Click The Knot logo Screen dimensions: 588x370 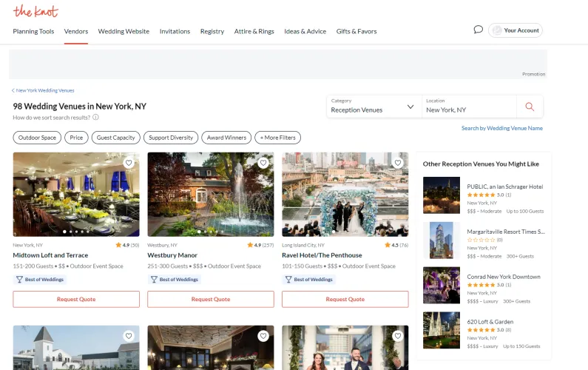coord(36,11)
